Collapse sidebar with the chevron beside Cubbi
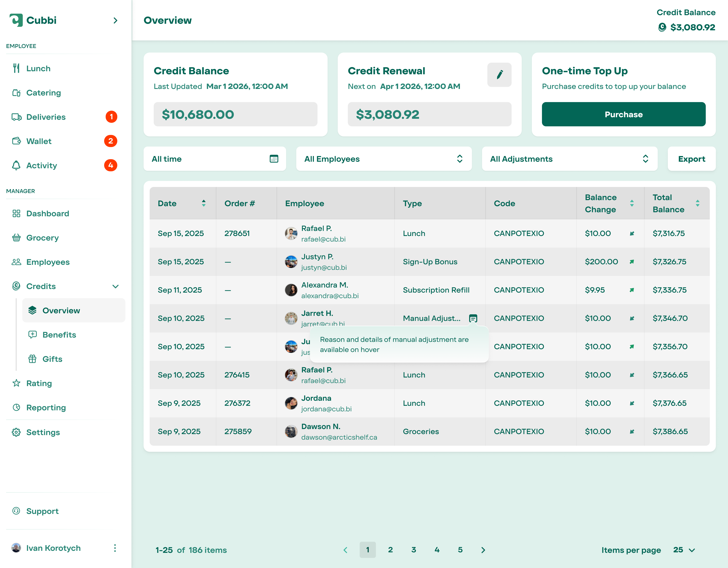This screenshot has height=568, width=728. [x=115, y=20]
